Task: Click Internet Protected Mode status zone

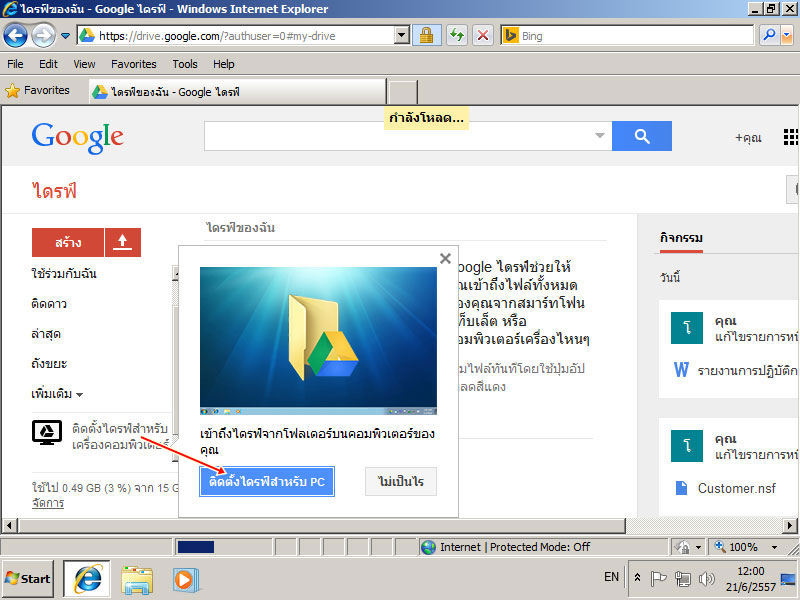Action: click(x=542, y=547)
